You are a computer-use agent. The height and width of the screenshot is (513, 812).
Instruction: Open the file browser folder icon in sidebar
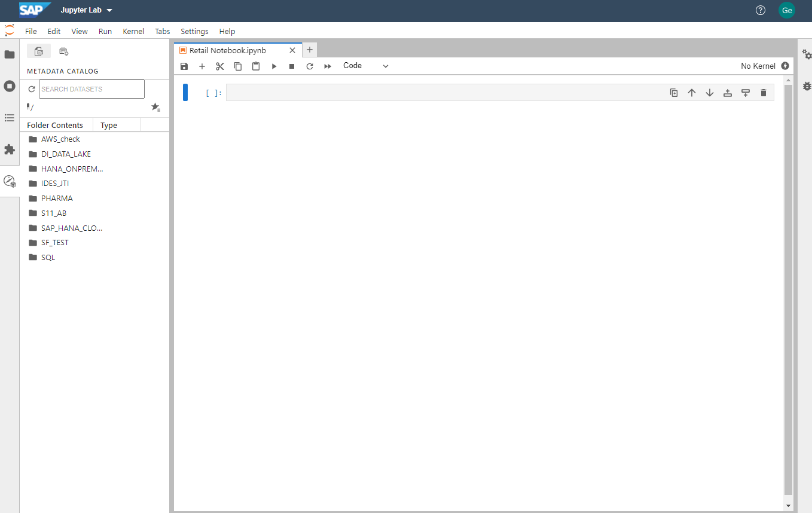click(x=10, y=54)
